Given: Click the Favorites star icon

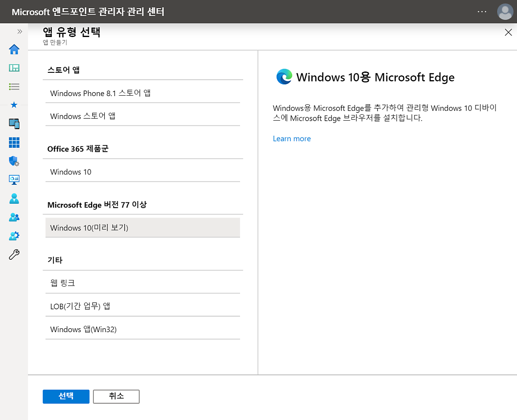Looking at the screenshot, I should 14,105.
